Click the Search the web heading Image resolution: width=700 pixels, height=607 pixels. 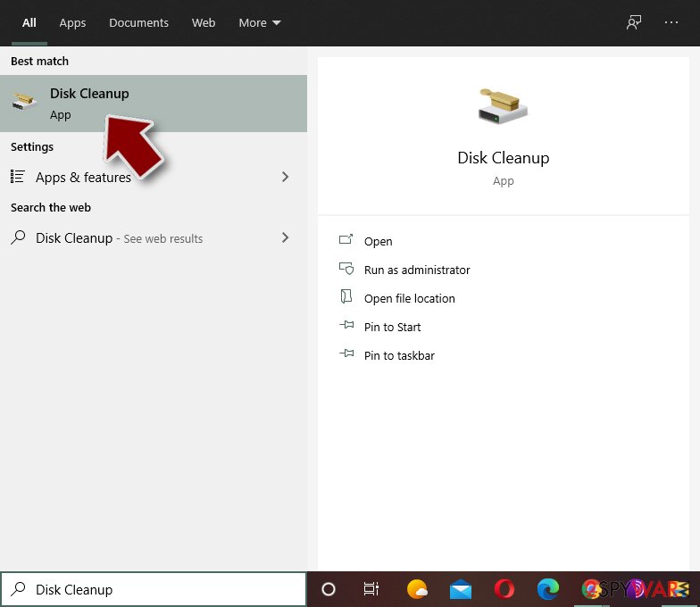tap(51, 207)
